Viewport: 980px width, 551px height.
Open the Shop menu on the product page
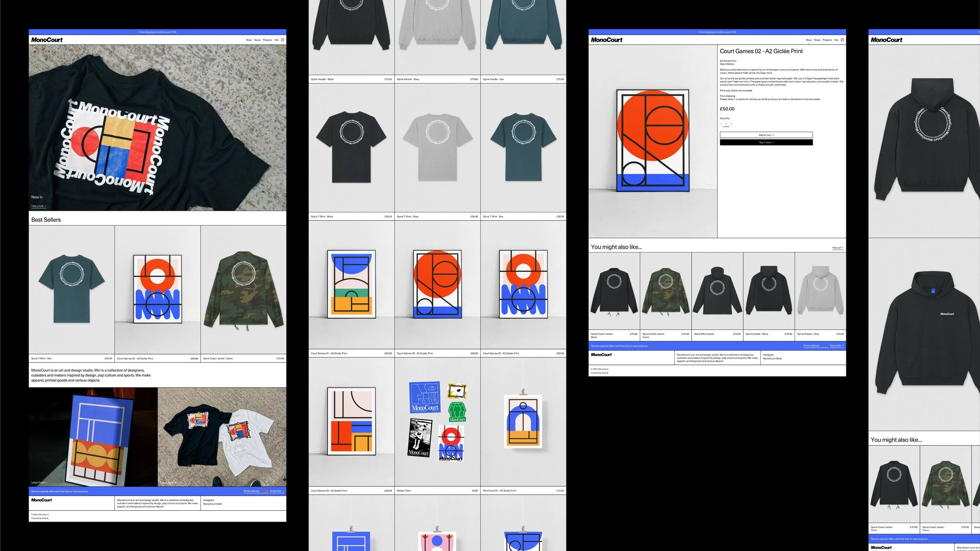click(x=808, y=40)
